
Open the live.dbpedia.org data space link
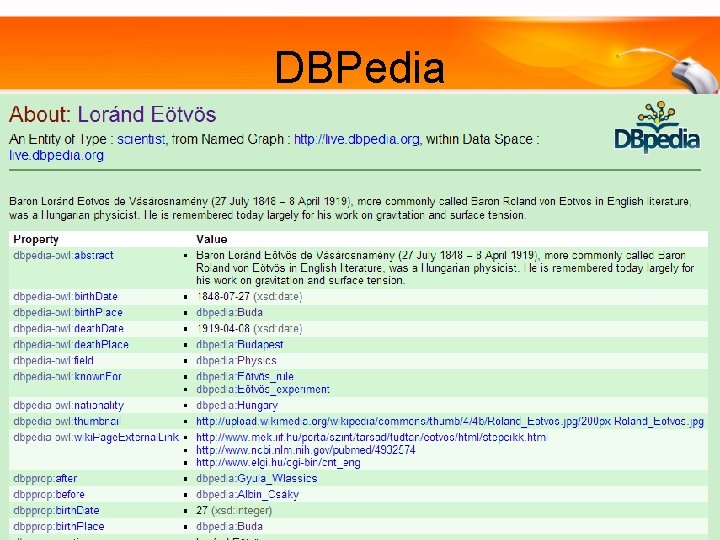click(56, 155)
